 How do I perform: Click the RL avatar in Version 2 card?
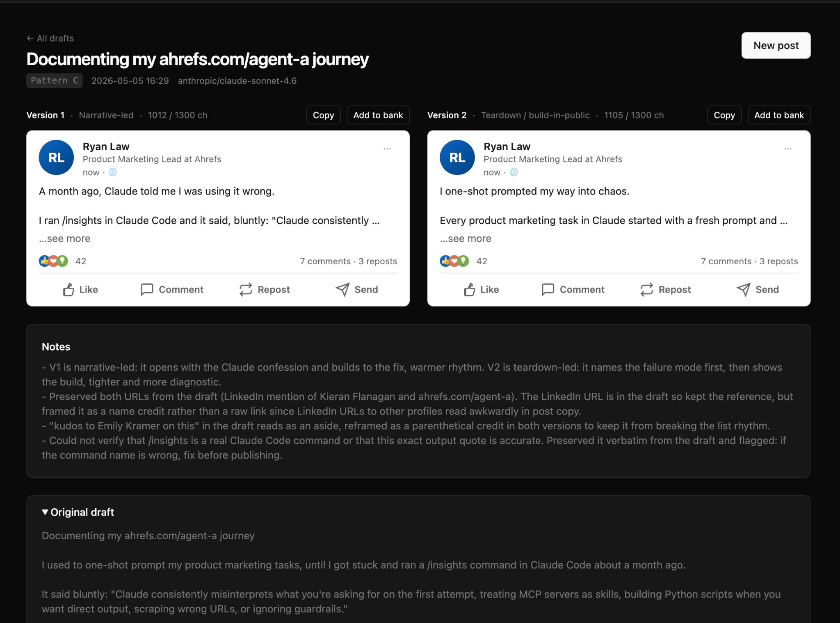coord(457,158)
